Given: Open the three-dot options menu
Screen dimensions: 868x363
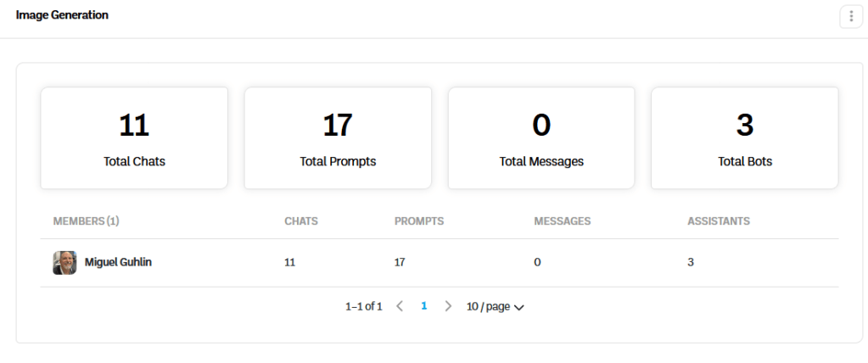Looking at the screenshot, I should click(851, 16).
